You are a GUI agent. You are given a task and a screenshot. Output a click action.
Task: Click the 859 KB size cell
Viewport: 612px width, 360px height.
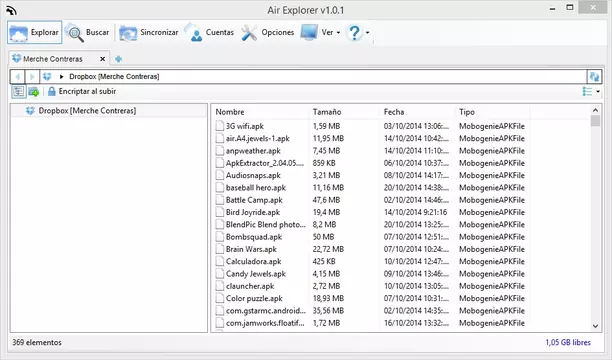click(x=324, y=163)
